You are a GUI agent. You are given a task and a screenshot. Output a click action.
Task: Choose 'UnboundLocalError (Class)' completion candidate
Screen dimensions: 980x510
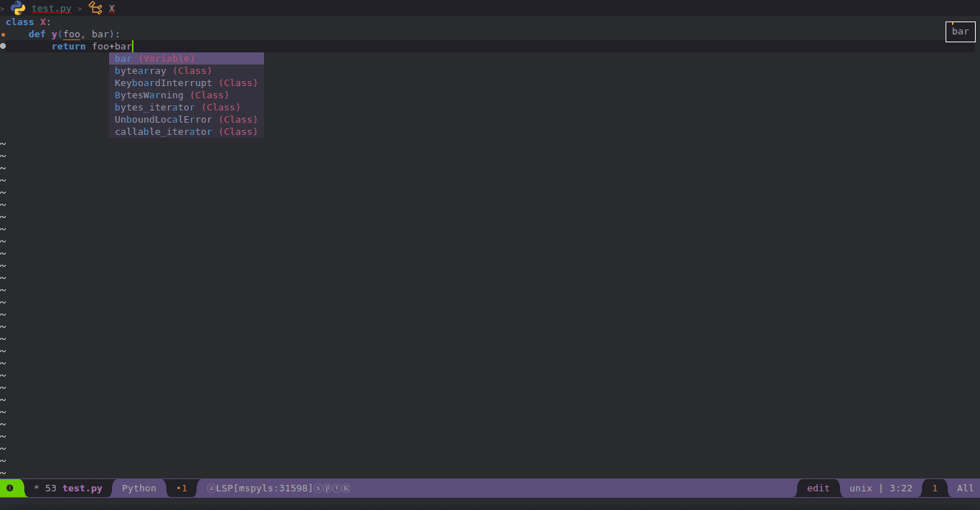(x=187, y=119)
